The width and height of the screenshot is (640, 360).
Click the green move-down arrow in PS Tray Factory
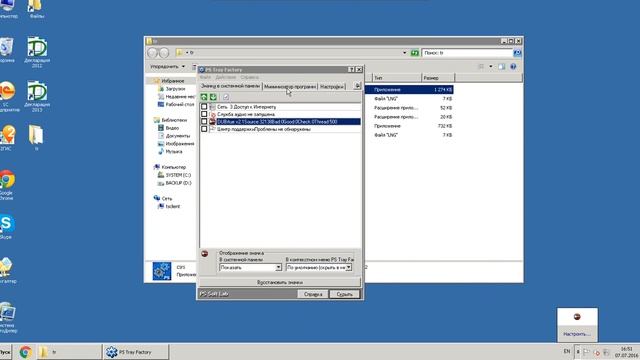(213, 97)
